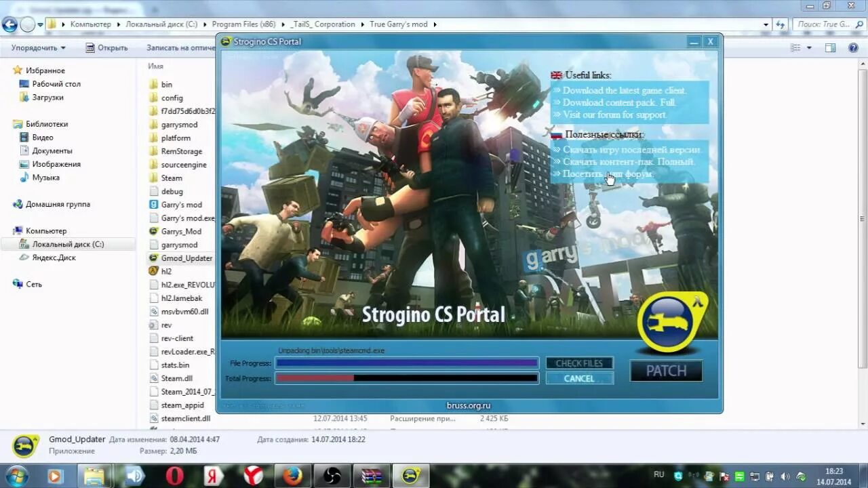Open the view options dropdown arrow
The height and width of the screenshot is (488, 868).
coord(808,48)
